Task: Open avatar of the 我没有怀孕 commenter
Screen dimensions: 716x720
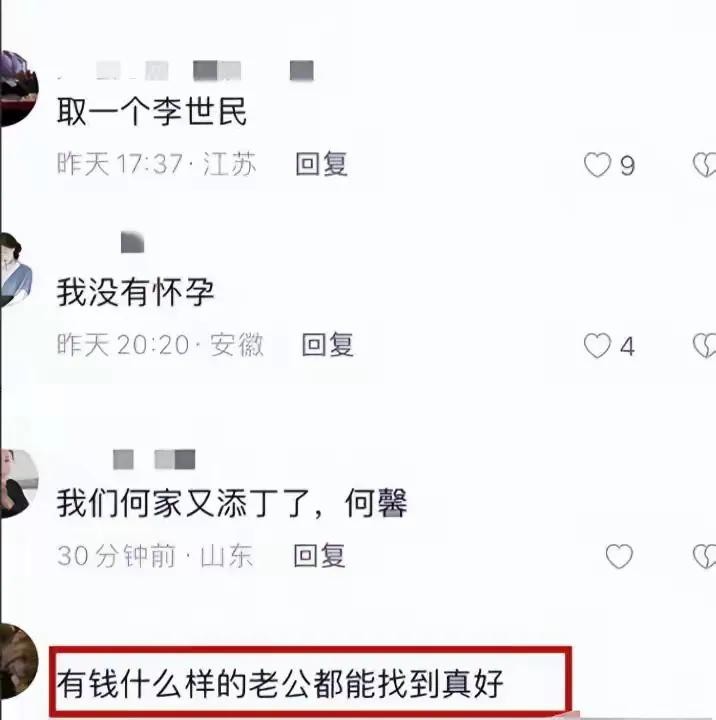Action: click(x=16, y=270)
